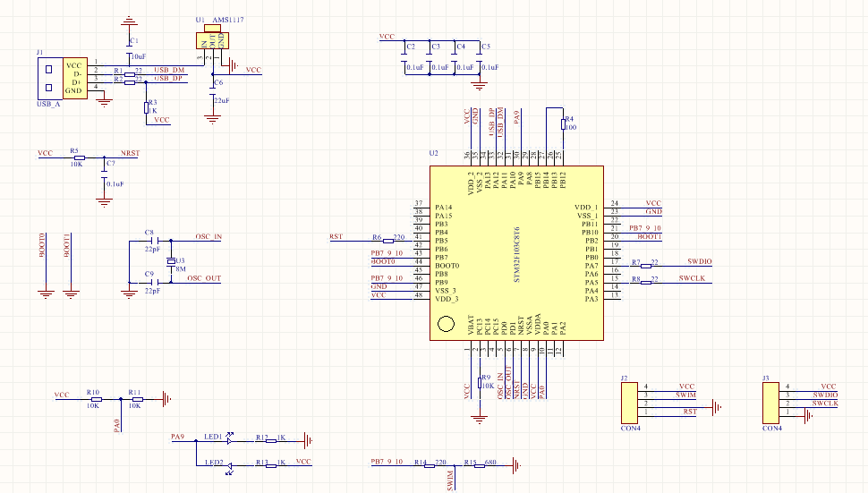
Task: Select the LED1 diode symbol
Action: point(229,440)
